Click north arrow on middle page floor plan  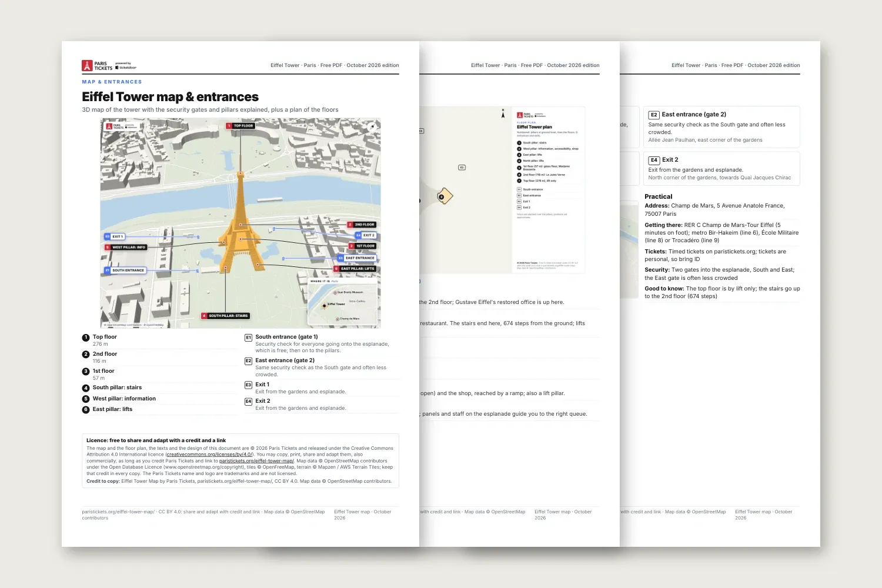503,113
